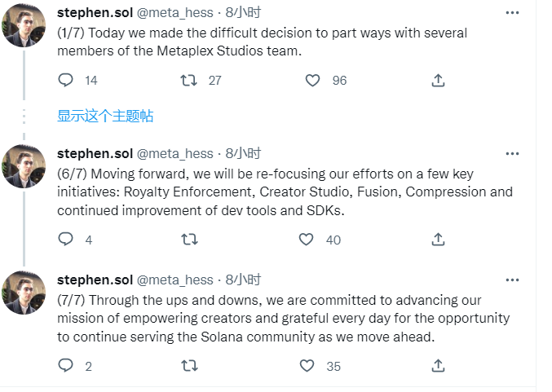Share the (6/7) tweet
The image size is (552, 392).
(x=438, y=240)
